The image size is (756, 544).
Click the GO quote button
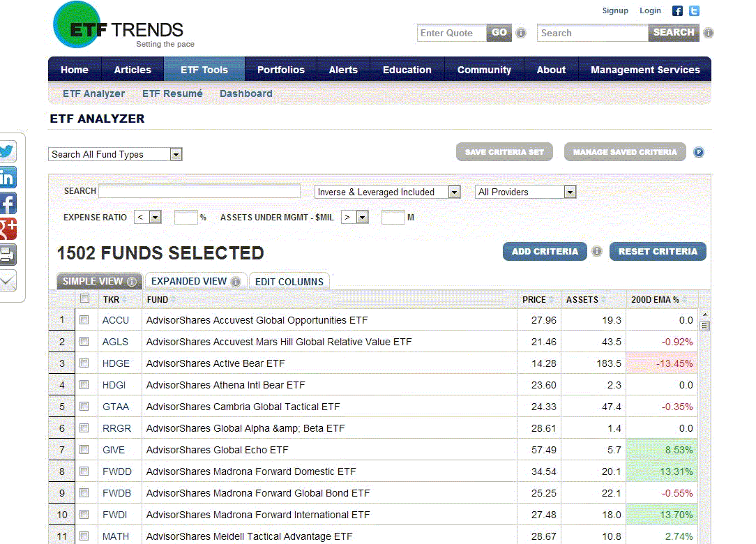[499, 33]
